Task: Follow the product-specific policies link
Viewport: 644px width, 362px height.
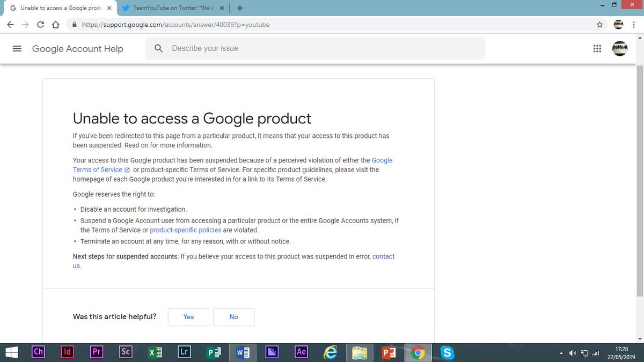Action: (x=185, y=230)
